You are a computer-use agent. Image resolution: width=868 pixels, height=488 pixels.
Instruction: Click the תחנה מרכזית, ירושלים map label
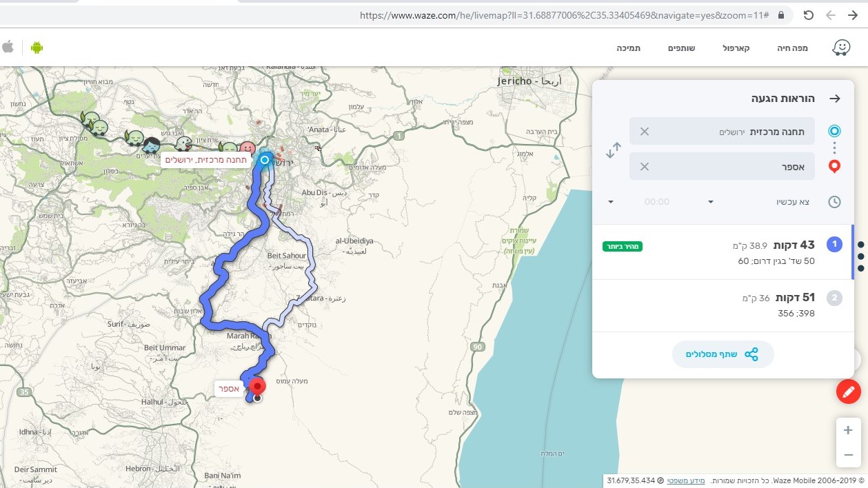(x=205, y=160)
